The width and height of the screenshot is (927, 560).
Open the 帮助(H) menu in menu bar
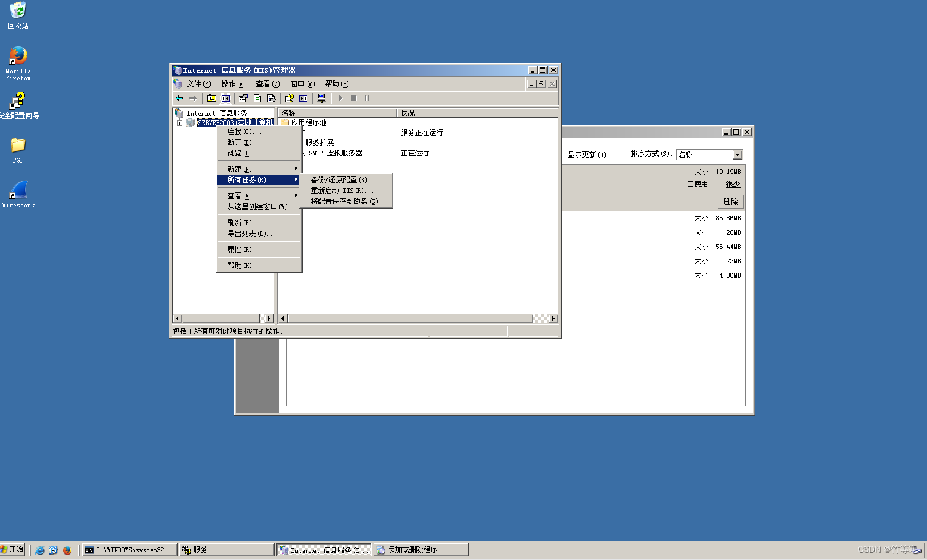[x=337, y=84]
